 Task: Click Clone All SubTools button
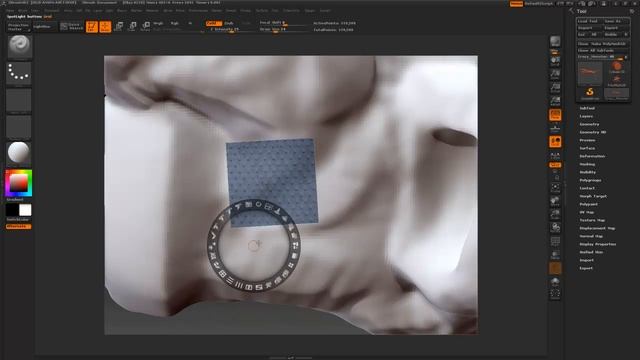(x=603, y=50)
